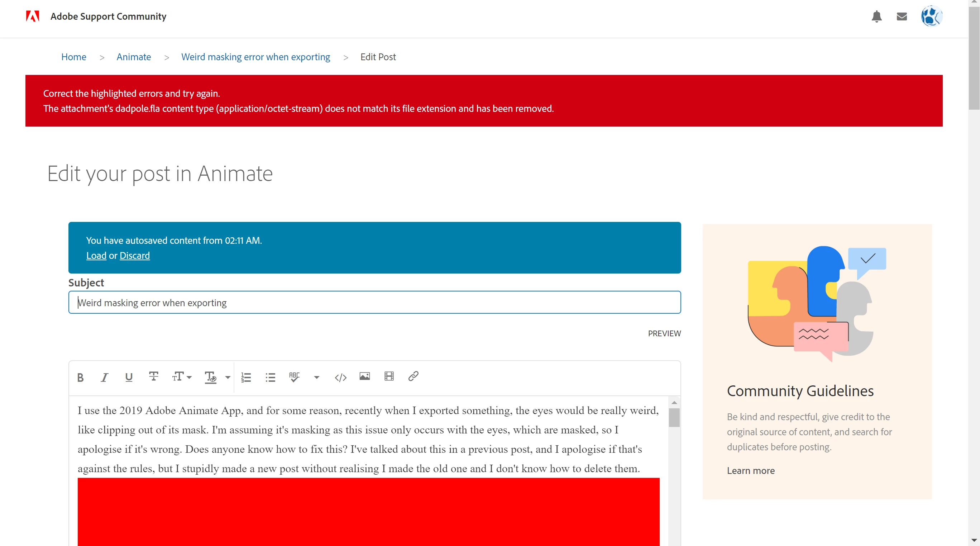Click Adobe Support Community title

tap(109, 16)
